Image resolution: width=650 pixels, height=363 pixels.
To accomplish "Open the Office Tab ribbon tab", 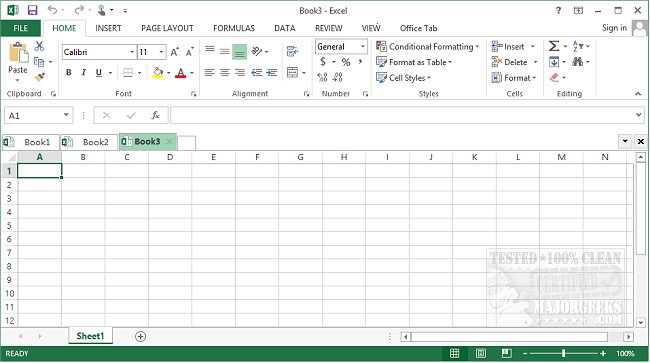I will click(x=418, y=28).
